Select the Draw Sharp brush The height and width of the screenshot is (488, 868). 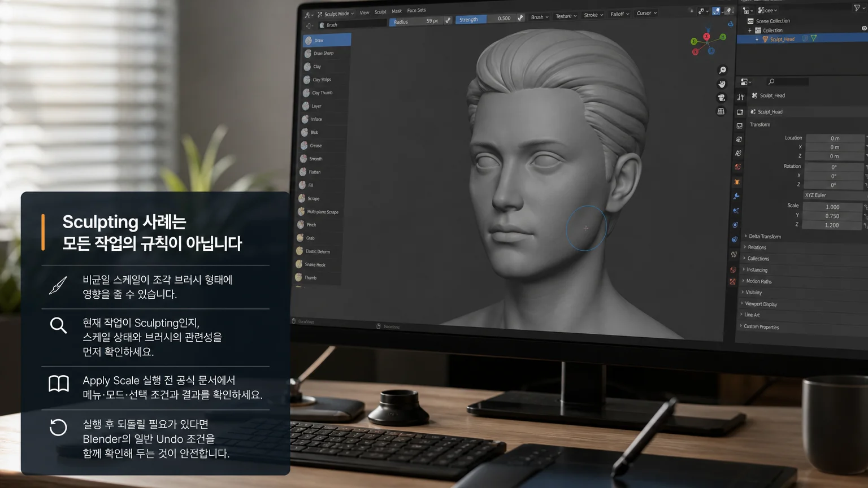point(326,53)
